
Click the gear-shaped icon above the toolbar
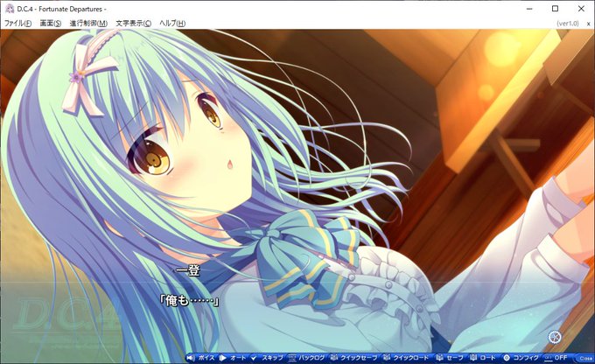pos(555,336)
